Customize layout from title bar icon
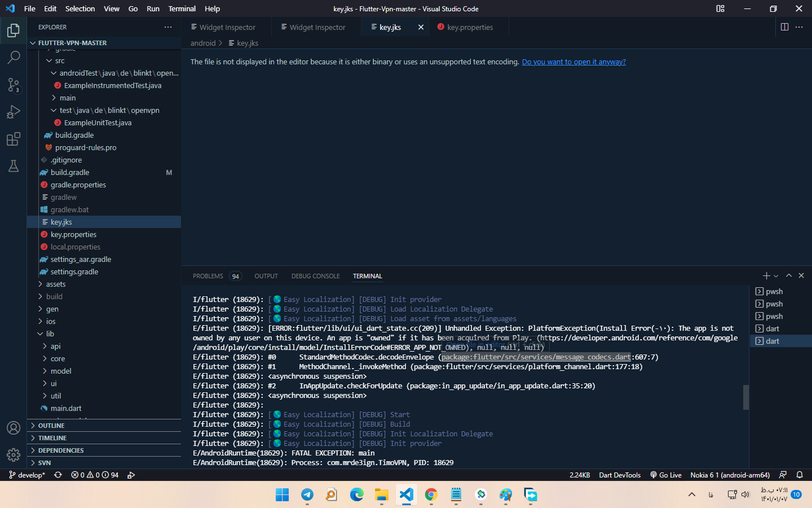The image size is (812, 508). pyautogui.click(x=720, y=8)
